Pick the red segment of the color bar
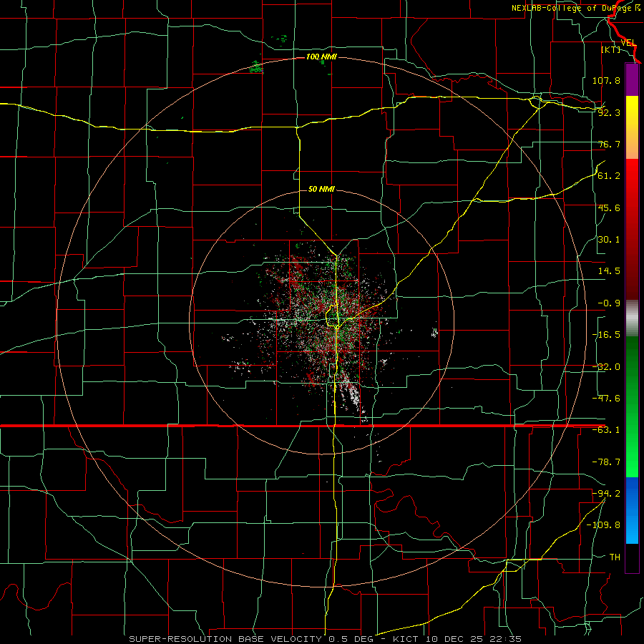This screenshot has width=644, height=644. point(632,229)
